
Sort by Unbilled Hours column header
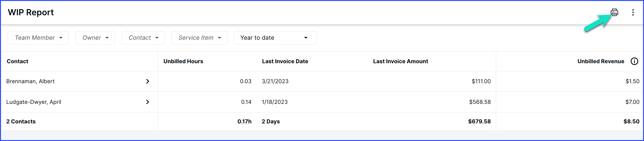(183, 61)
